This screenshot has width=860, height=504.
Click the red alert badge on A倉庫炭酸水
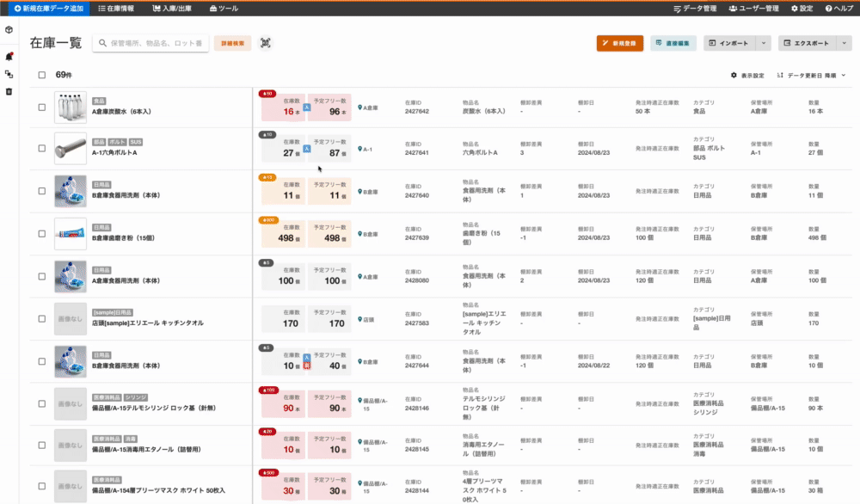(267, 94)
